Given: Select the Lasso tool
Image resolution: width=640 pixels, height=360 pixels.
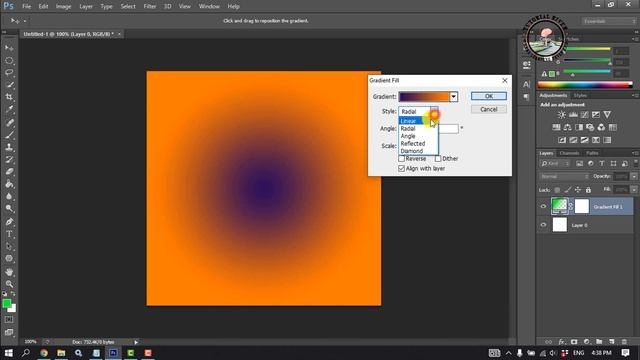Looking at the screenshot, I should (x=9, y=73).
